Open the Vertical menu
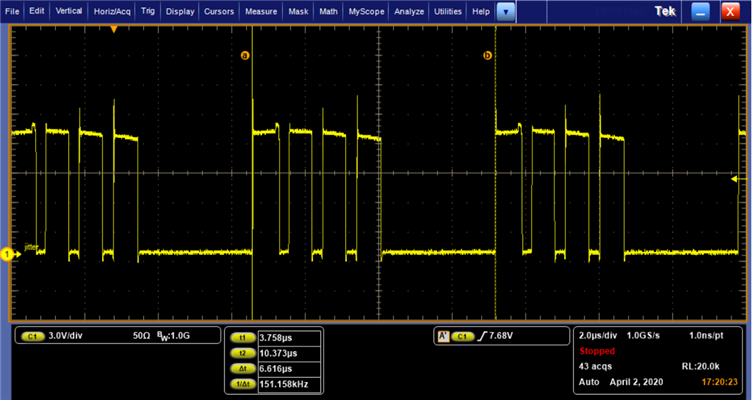 coord(69,11)
